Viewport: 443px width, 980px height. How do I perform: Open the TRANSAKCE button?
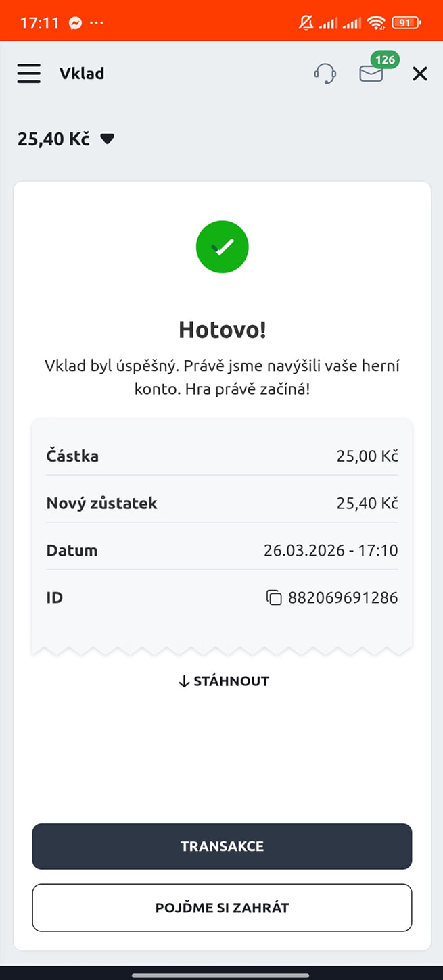[222, 846]
